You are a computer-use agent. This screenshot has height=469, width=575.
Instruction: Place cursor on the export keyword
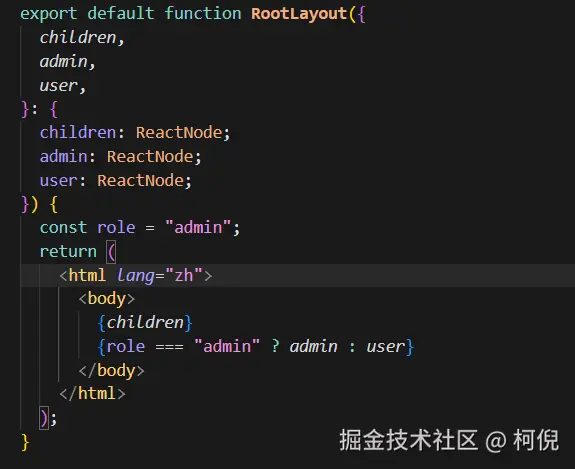pyautogui.click(x=48, y=14)
